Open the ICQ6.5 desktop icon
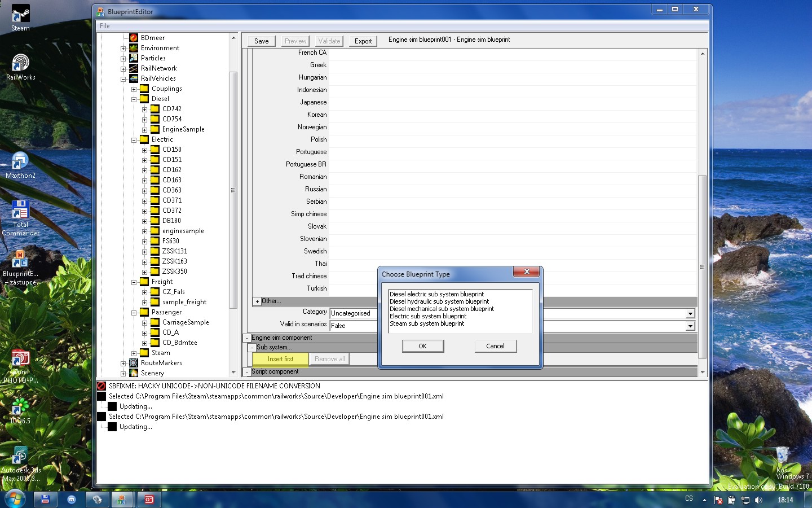812x508 pixels. (x=20, y=411)
